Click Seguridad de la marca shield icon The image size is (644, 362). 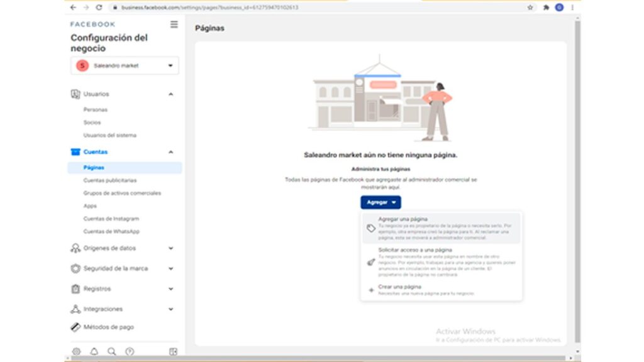coord(75,268)
